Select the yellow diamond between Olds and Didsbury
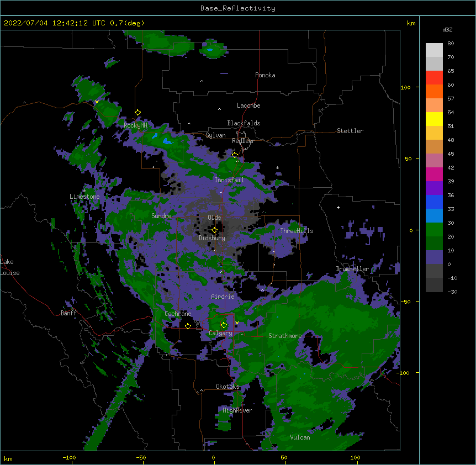476x465 pixels. tap(215, 230)
